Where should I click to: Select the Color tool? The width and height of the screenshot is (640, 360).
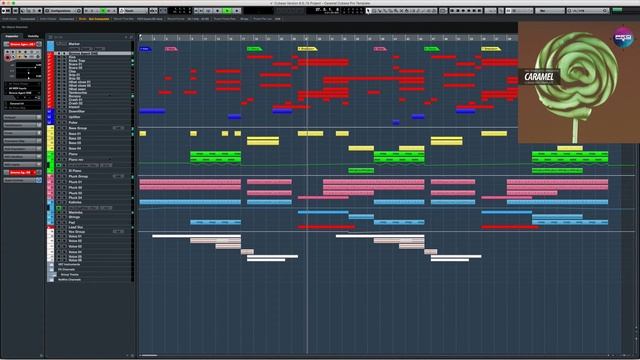coord(433,11)
